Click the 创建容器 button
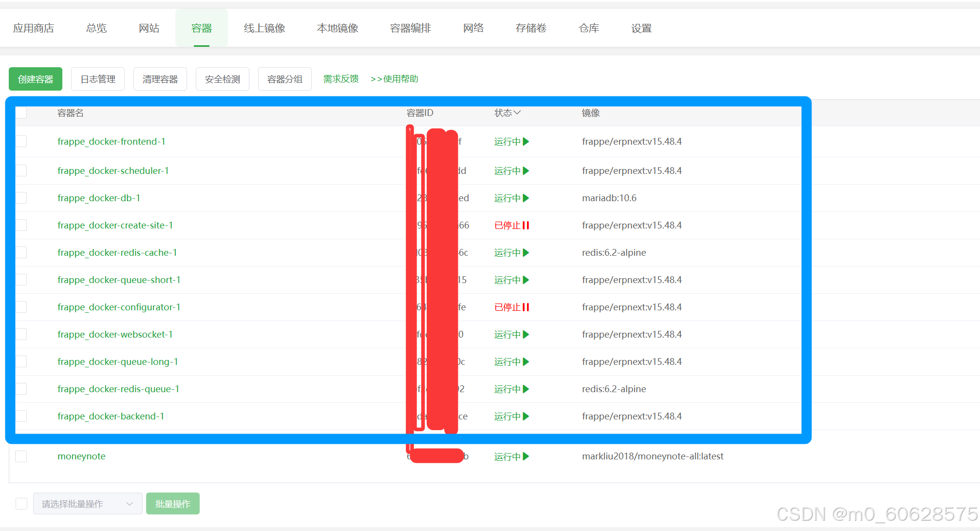This screenshot has height=531, width=980. (36, 79)
